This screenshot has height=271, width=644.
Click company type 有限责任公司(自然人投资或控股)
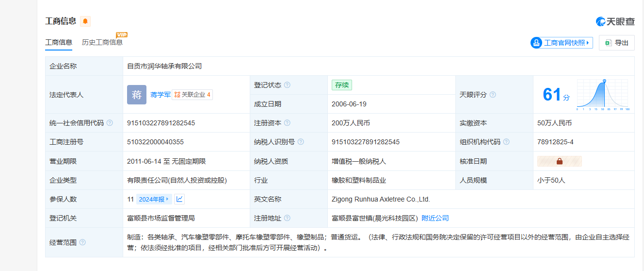(177, 180)
